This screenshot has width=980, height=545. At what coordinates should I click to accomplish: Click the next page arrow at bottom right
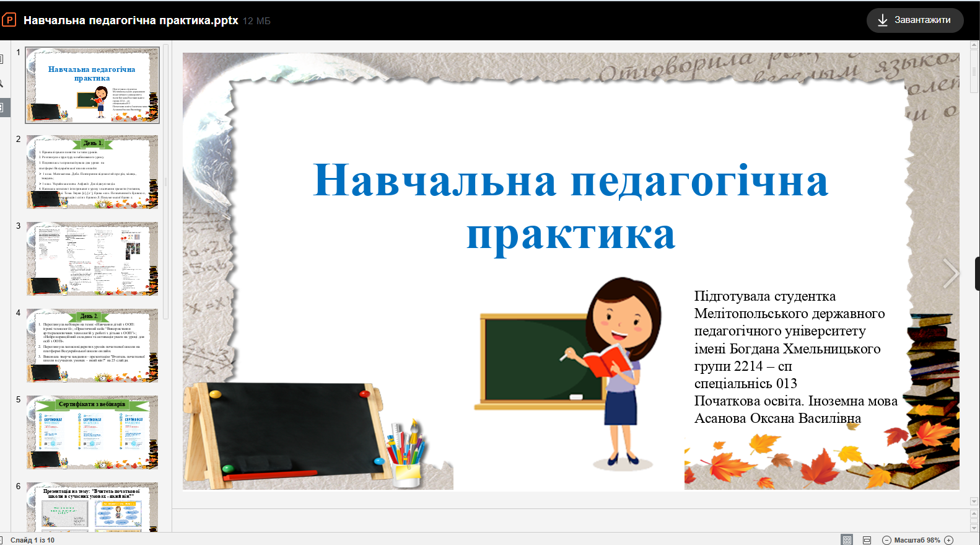[x=974, y=528]
